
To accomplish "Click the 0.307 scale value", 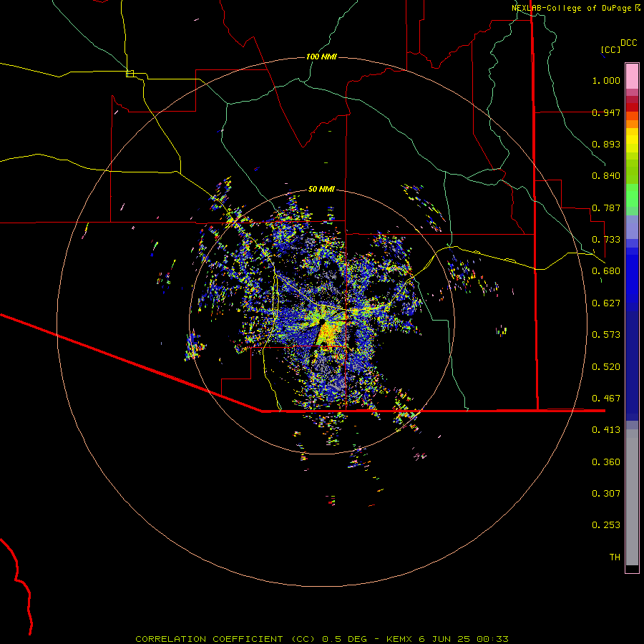I will 606,494.
